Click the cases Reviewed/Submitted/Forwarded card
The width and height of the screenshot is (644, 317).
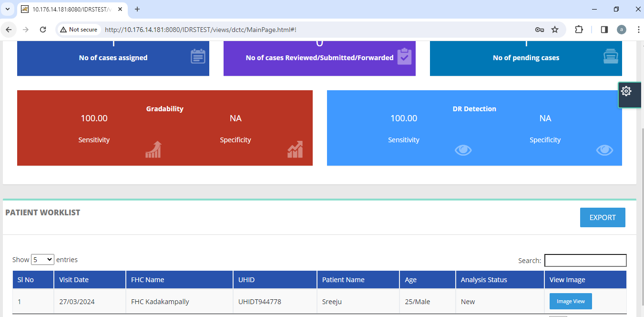319,58
